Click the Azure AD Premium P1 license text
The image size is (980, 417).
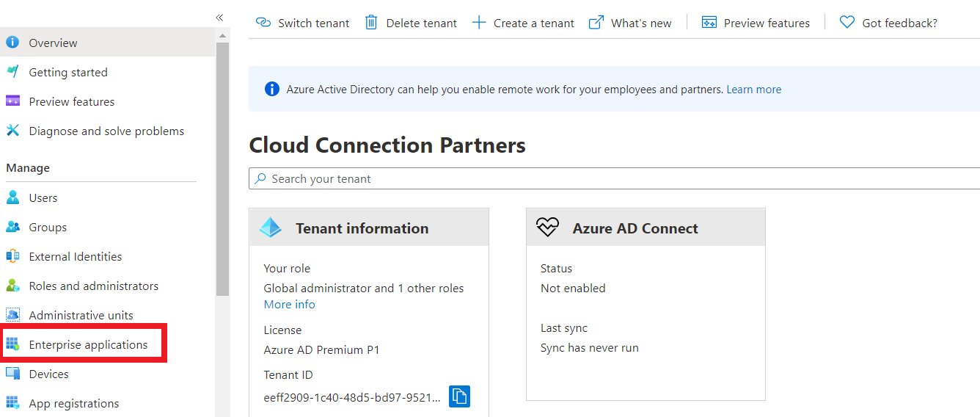(322, 349)
